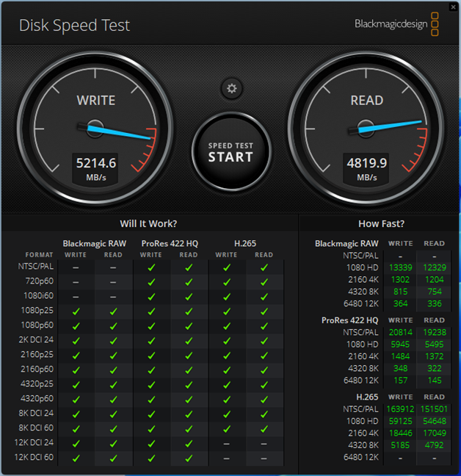
Task: Click the Blackmagicdesign logo
Action: tap(396, 24)
